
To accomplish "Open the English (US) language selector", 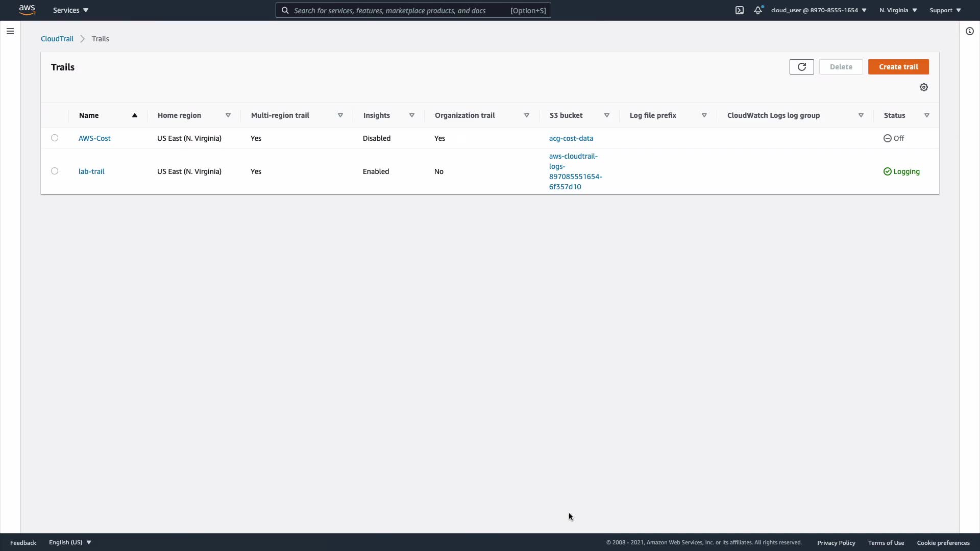I will 70,542.
